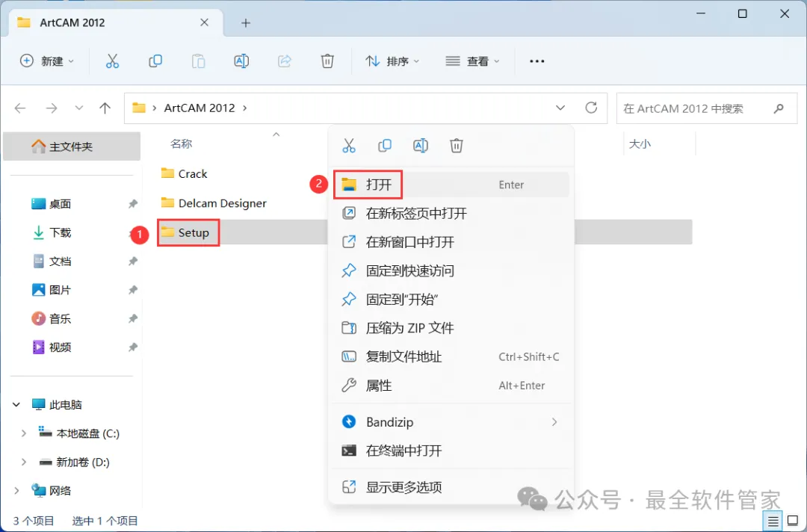The width and height of the screenshot is (807, 532).
Task: Expand the 网络 node
Action: (16, 491)
